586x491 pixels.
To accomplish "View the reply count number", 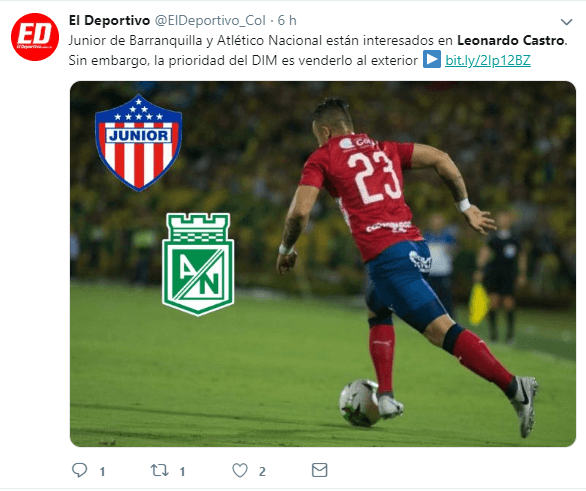I will click(x=102, y=472).
